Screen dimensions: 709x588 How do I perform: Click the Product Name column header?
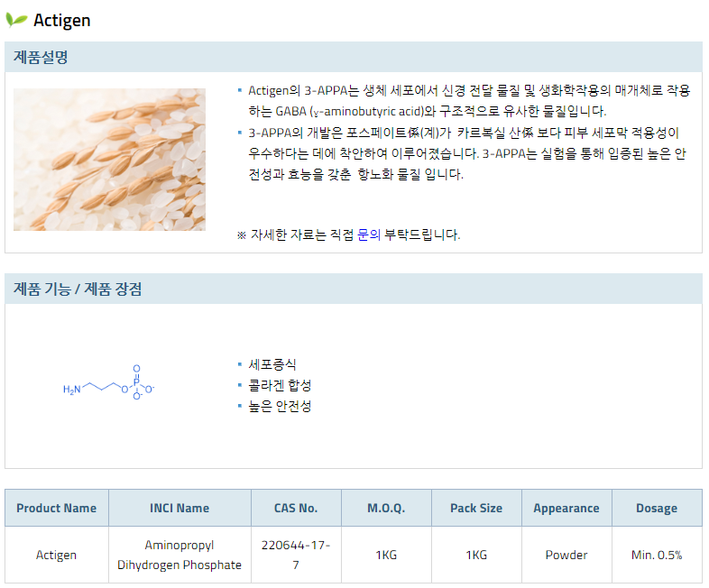tap(57, 508)
